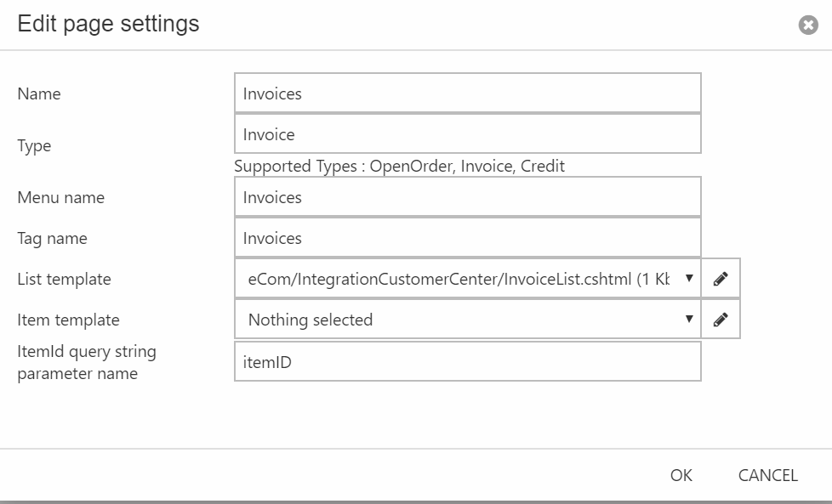Select the Menu name input box
The height and width of the screenshot is (504, 832).
(467, 197)
